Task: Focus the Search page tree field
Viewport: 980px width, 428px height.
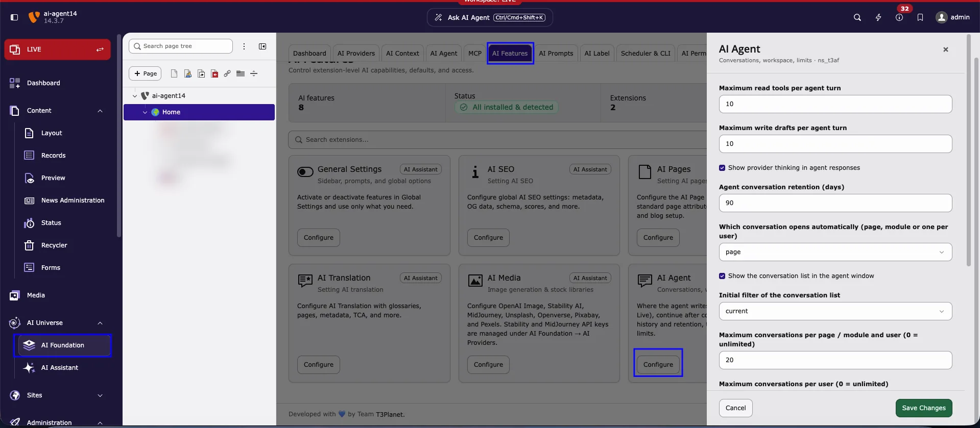Action: pyautogui.click(x=181, y=46)
